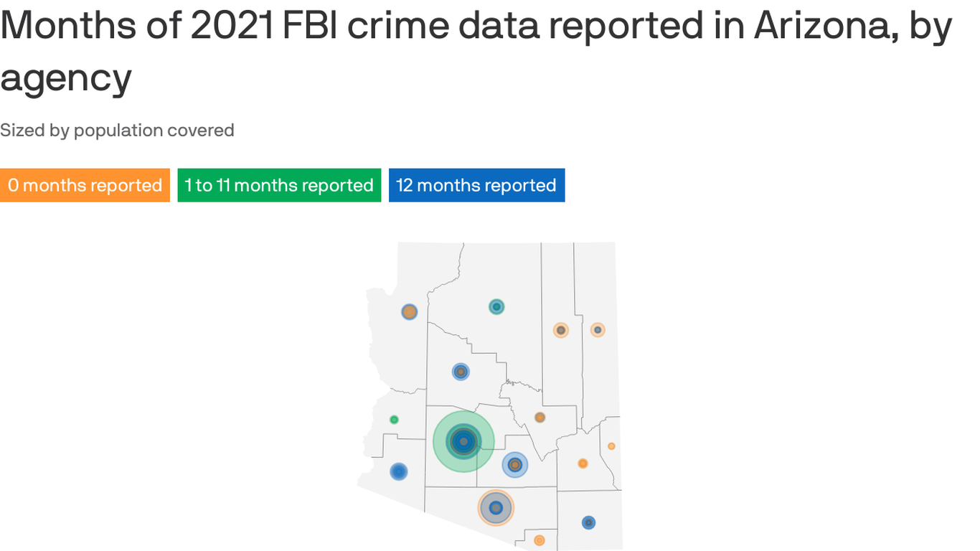Click the blue-ringed bubble in the central-west county
The height and width of the screenshot is (551, 980).
click(x=461, y=372)
